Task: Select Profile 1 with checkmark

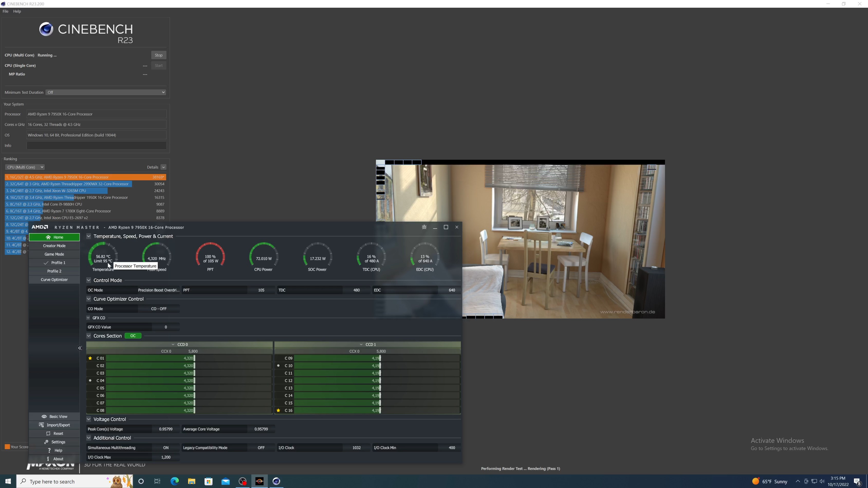Action: (54, 262)
